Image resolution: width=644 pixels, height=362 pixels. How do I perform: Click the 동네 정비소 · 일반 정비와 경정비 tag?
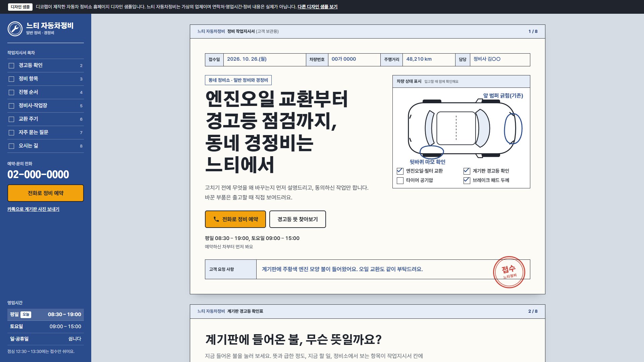coord(238,80)
